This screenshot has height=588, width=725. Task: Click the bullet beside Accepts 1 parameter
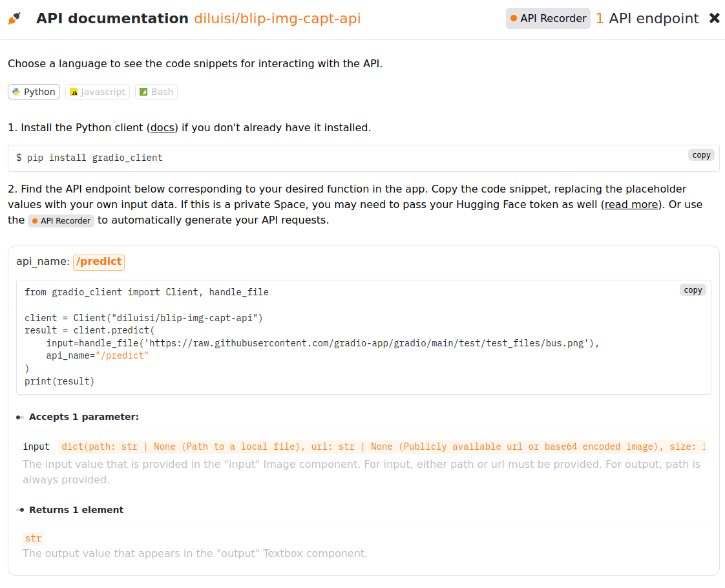click(20, 417)
